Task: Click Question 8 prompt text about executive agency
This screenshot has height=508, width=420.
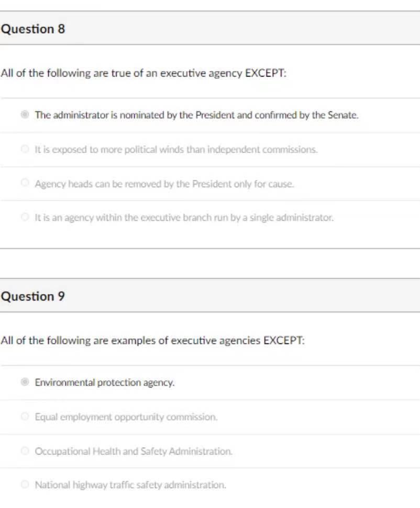Action: tap(143, 73)
